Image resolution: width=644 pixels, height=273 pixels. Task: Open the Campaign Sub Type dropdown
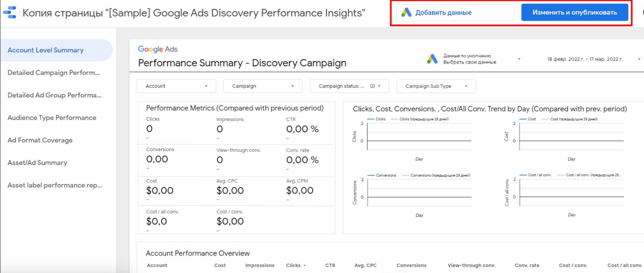pyautogui.click(x=436, y=86)
